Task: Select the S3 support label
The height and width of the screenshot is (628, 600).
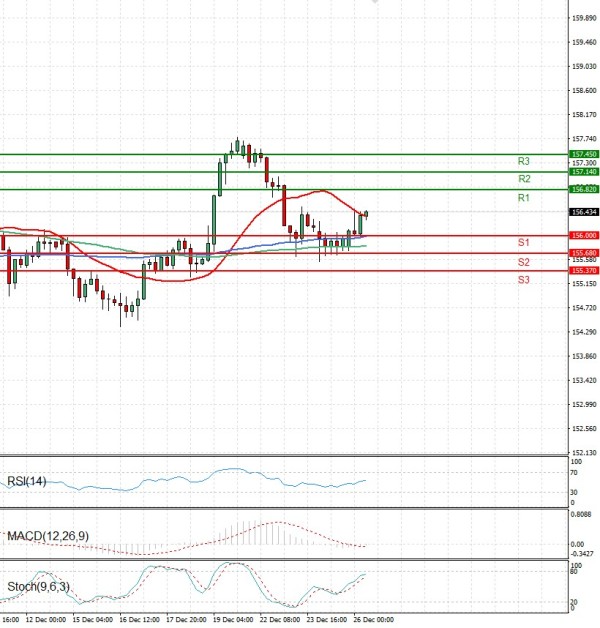Action: (x=523, y=280)
